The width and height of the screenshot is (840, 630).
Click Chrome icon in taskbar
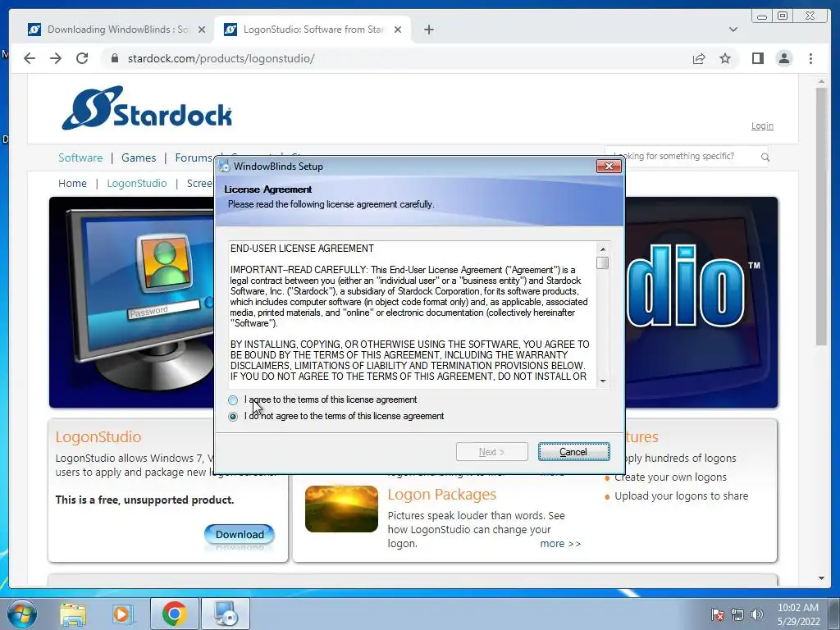(x=174, y=614)
